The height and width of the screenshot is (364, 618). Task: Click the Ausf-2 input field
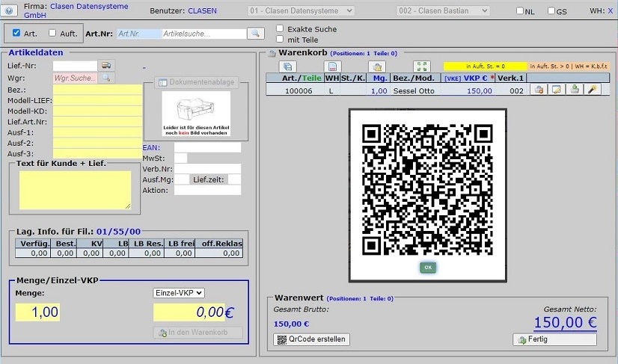(97, 143)
